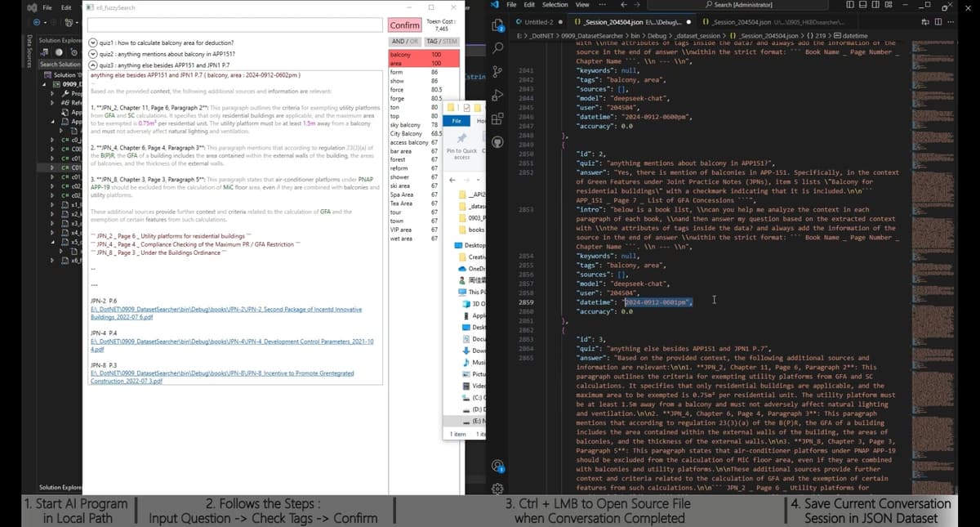Open Run and Debug icon in VS Code
Screen dimensions: 980x527
pos(498,94)
